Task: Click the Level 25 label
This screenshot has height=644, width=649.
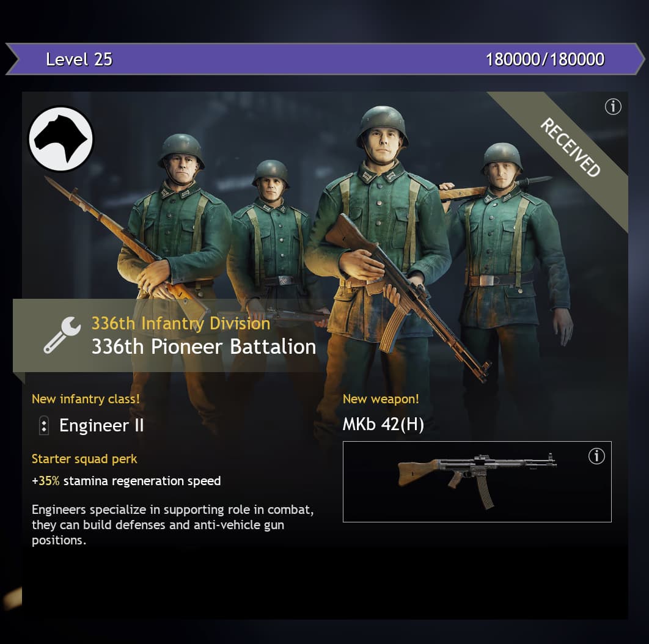Action: (x=79, y=59)
